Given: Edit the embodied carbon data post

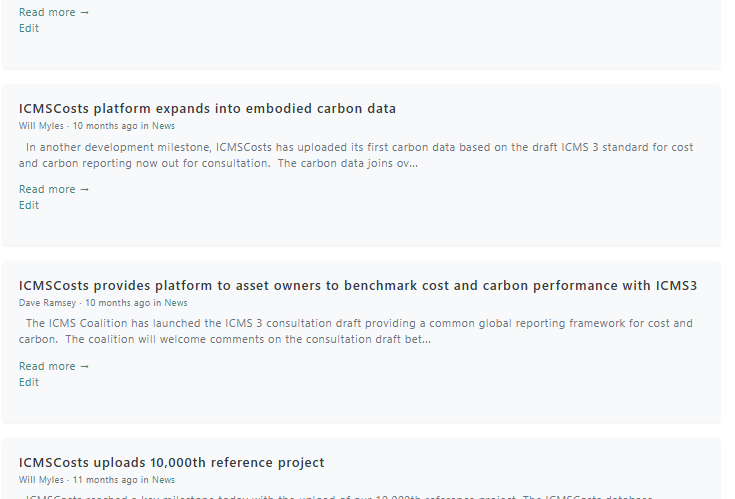Looking at the screenshot, I should [29, 205].
